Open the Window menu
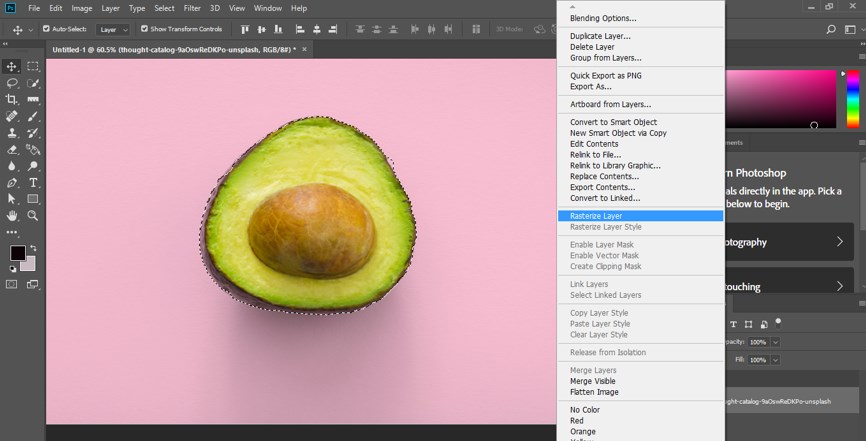The image size is (866, 441). 267,8
